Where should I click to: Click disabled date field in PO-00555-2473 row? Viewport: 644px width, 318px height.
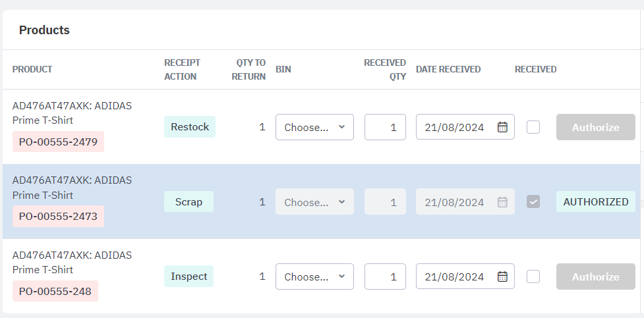click(x=465, y=202)
